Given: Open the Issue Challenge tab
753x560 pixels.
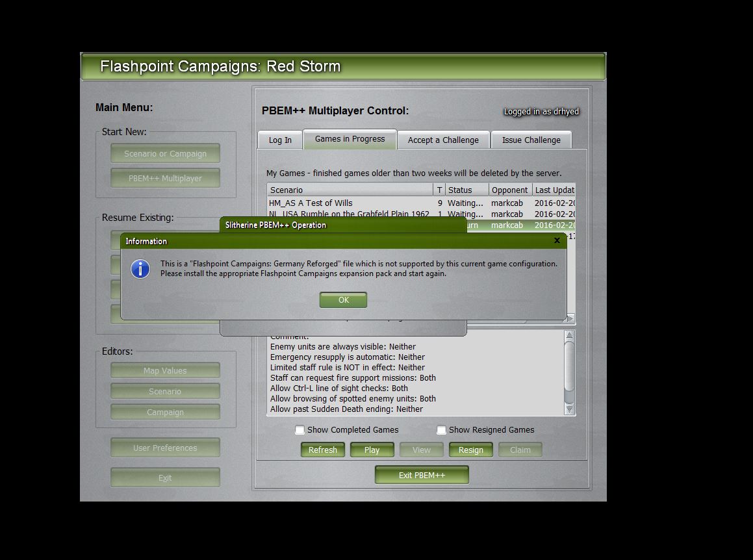Looking at the screenshot, I should (x=531, y=140).
